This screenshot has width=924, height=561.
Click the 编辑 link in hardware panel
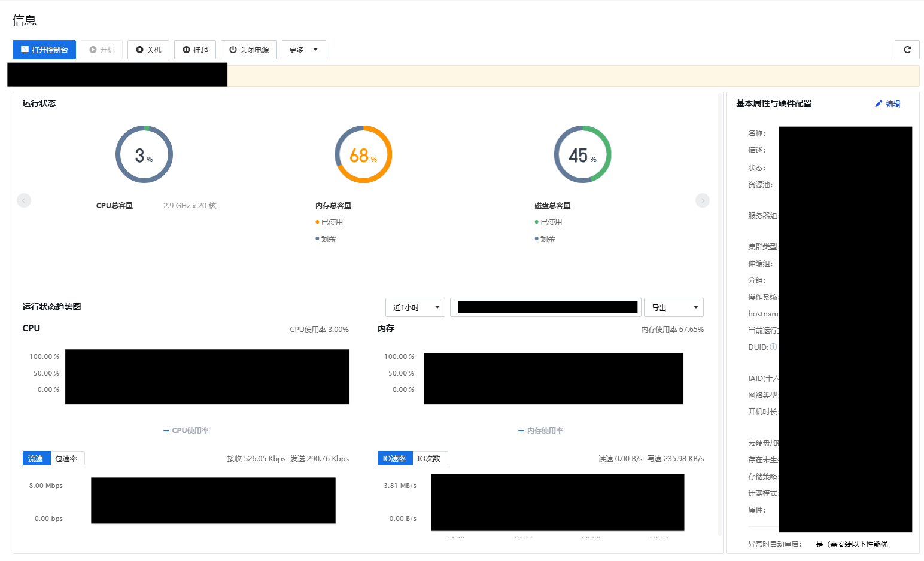[892, 103]
